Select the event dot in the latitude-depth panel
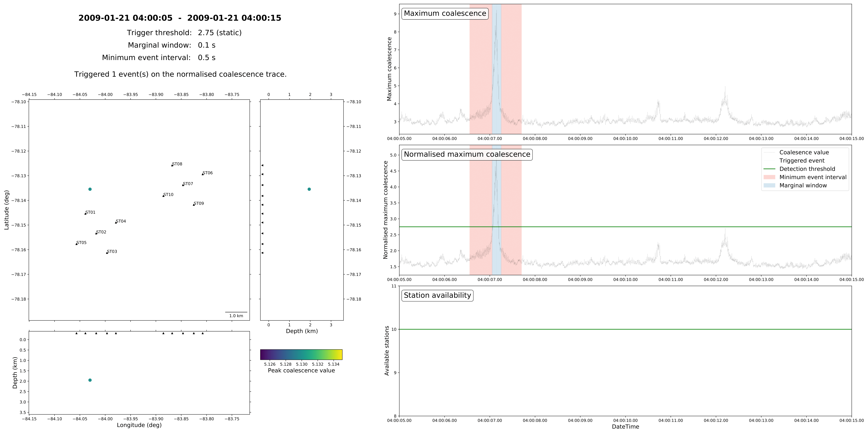Screen dimensions: 868x434 click(309, 189)
